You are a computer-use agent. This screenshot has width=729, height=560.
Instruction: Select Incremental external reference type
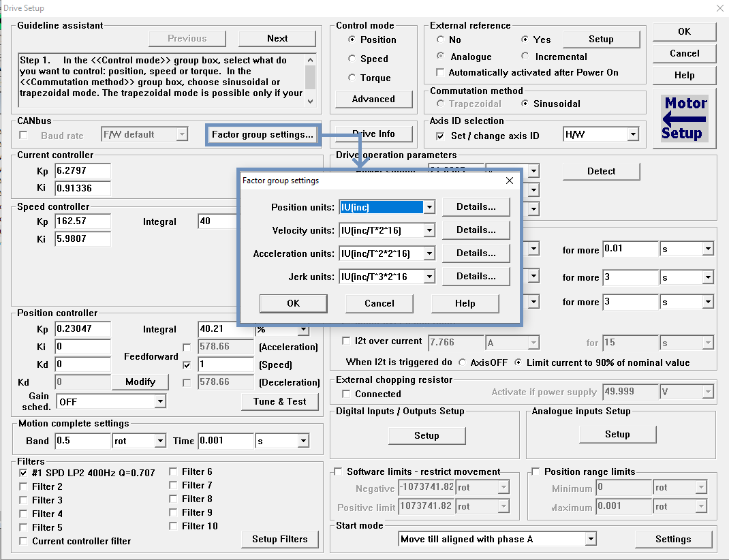click(x=525, y=57)
